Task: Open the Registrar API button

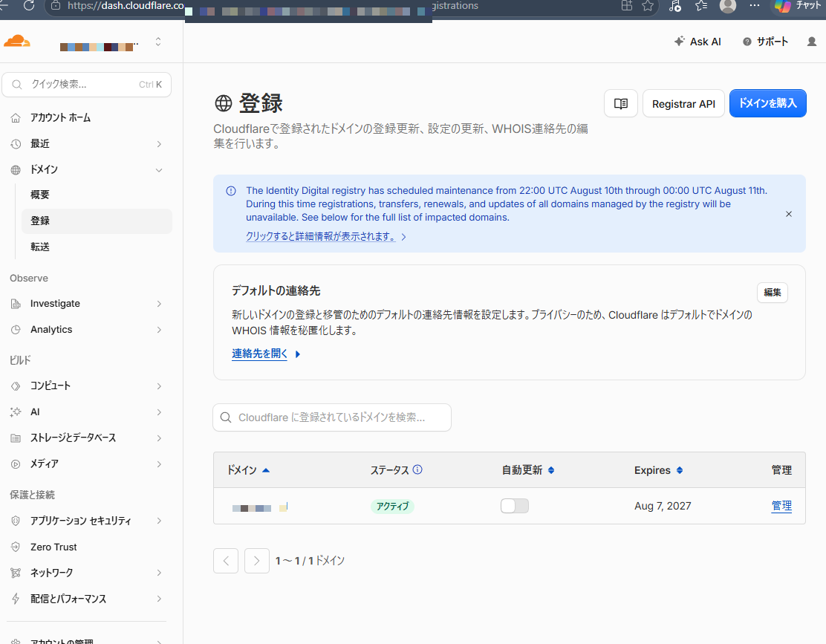Action: [683, 103]
